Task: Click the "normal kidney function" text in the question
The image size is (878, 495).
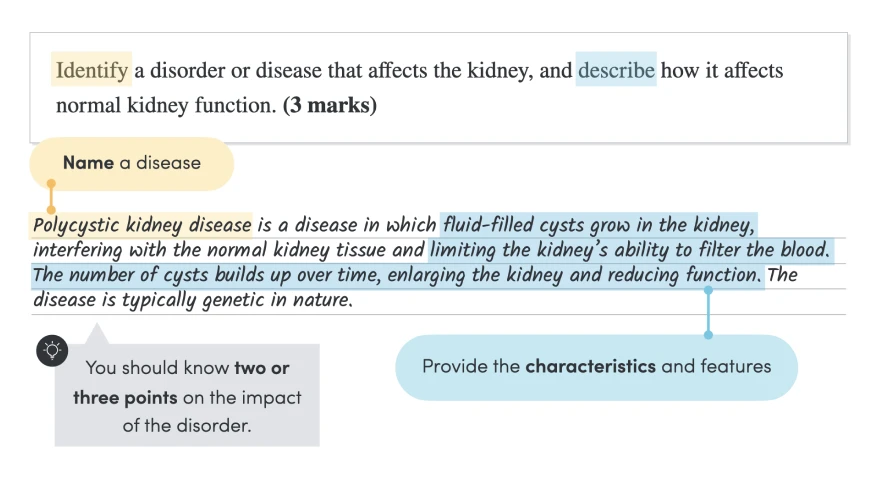Action: (165, 105)
